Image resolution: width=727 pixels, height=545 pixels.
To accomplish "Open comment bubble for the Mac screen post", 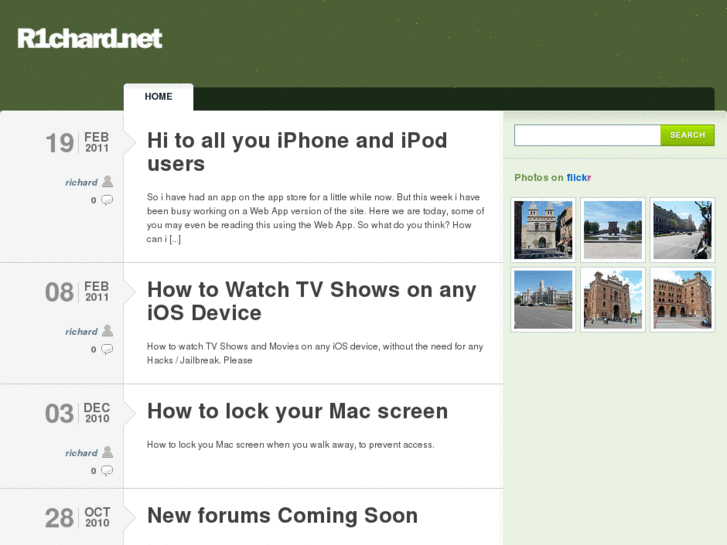I will [x=107, y=470].
